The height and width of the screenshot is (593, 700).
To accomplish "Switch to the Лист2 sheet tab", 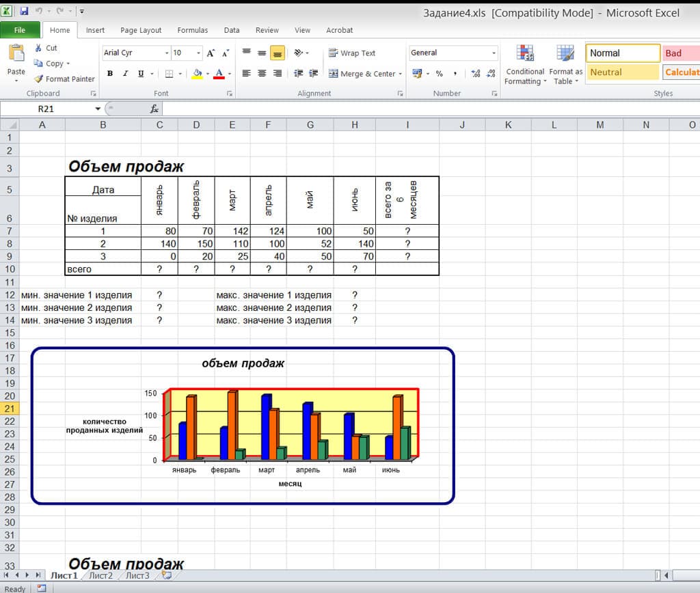I will tap(100, 575).
